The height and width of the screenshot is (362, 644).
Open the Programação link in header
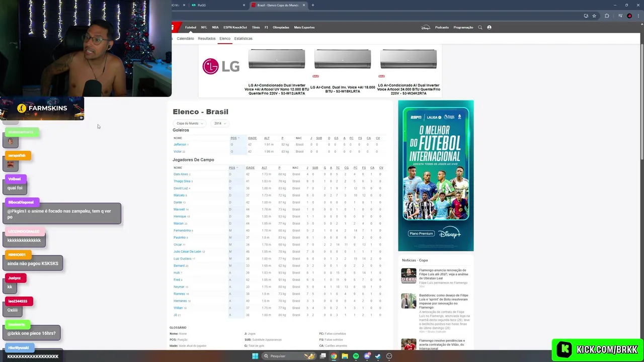(x=463, y=27)
